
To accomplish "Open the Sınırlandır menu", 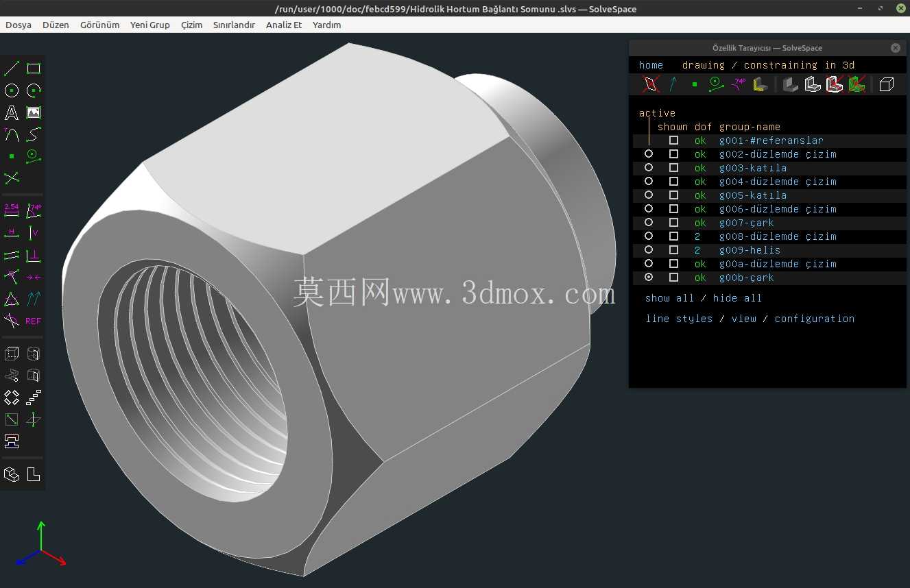I will (234, 25).
